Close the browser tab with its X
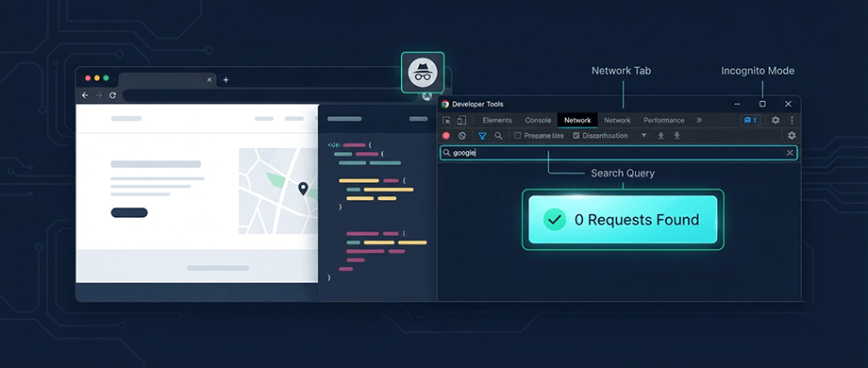This screenshot has height=368, width=868. [x=209, y=79]
